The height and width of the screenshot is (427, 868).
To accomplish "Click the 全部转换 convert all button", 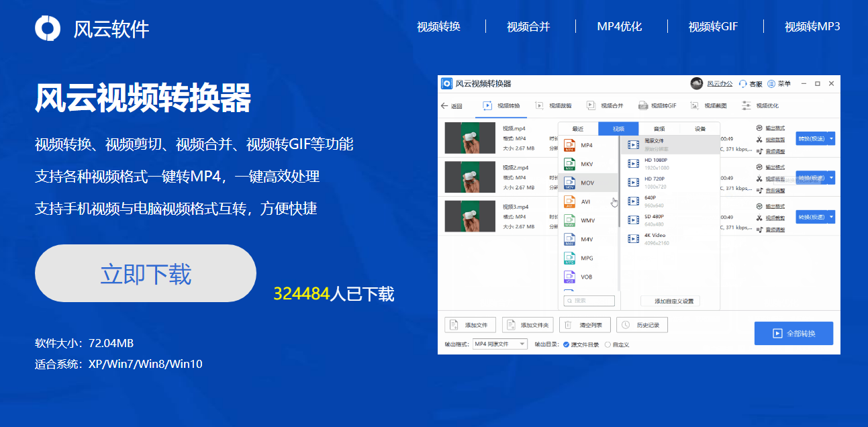I will tap(793, 333).
